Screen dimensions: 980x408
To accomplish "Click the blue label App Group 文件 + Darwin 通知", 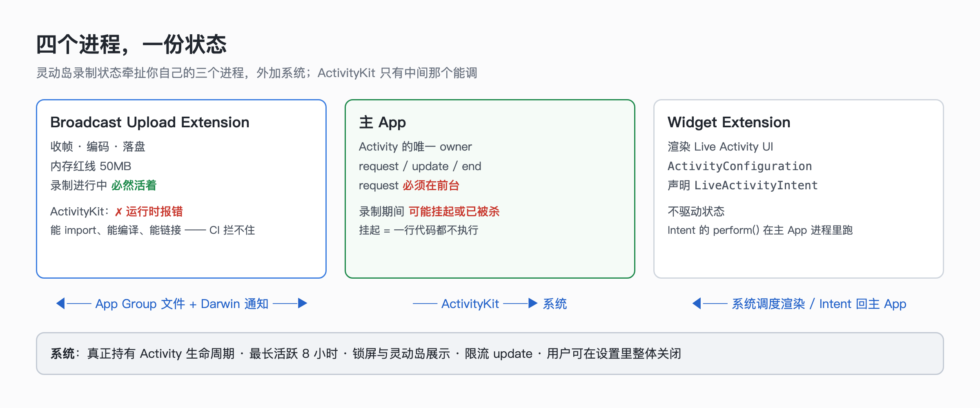I will (x=182, y=304).
